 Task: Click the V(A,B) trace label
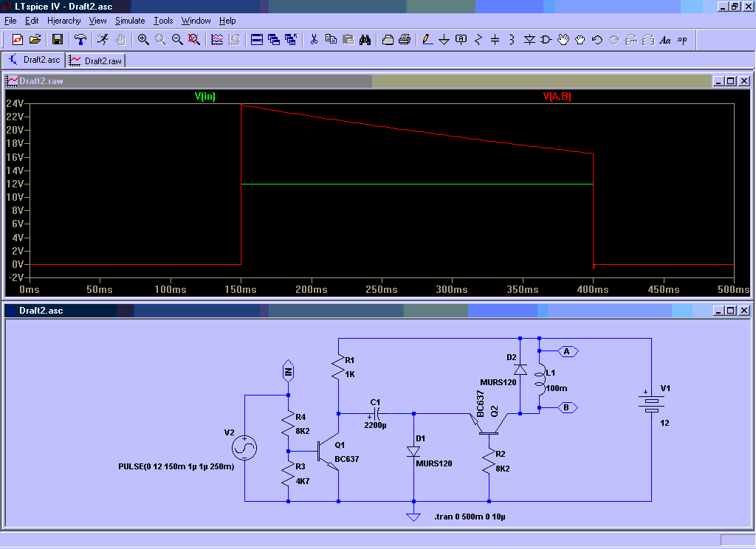pyautogui.click(x=557, y=96)
